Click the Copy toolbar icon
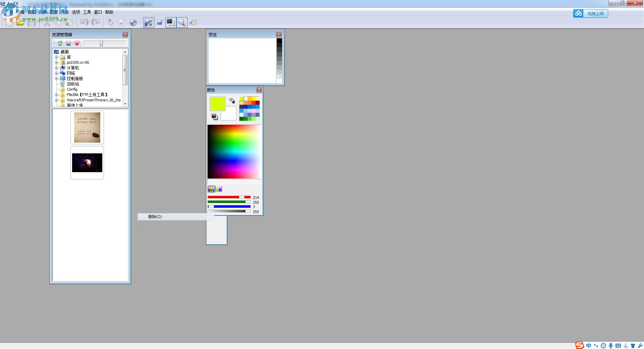644x349 pixels. coord(58,22)
